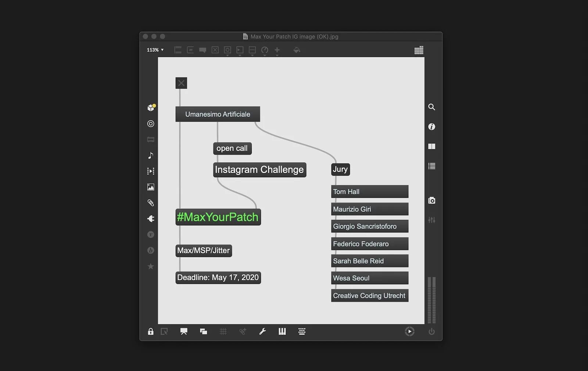
Task: Click the file icon in window title bar
Action: click(x=245, y=36)
